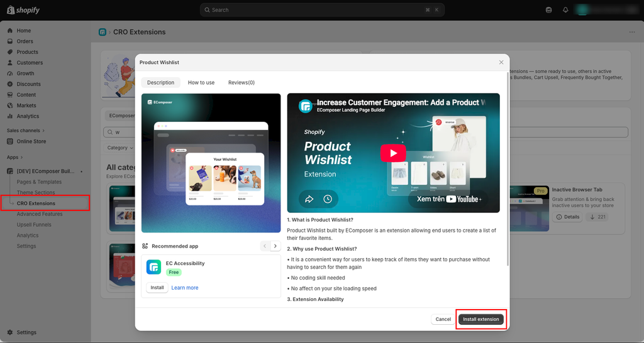Image resolution: width=644 pixels, height=343 pixels.
Task: Open Theme Sections submenu item
Action: tap(36, 192)
